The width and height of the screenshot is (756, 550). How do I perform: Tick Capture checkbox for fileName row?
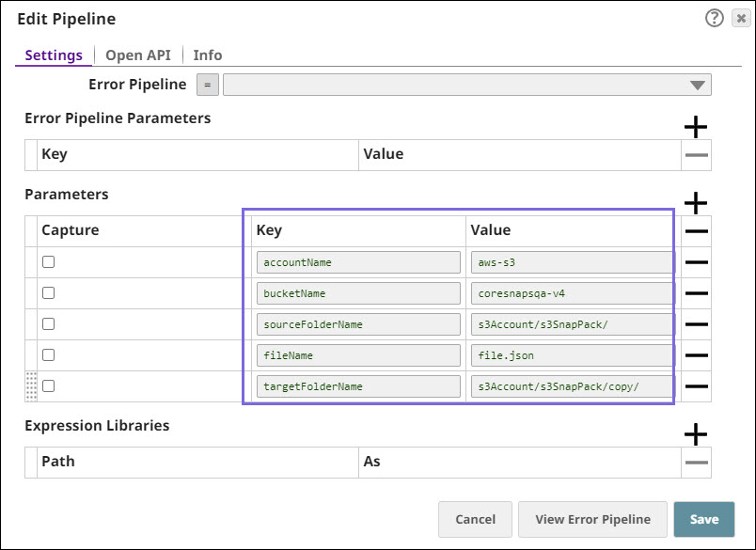[x=49, y=355]
